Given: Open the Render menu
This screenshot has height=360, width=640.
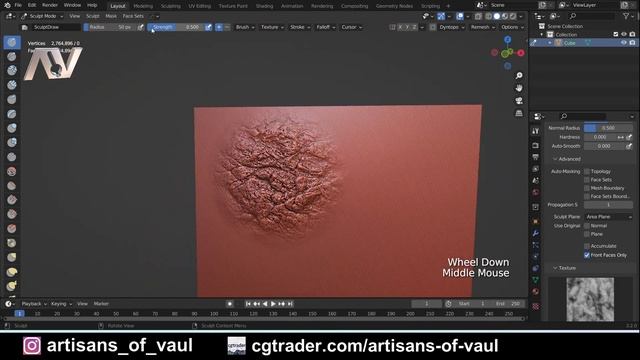Looking at the screenshot, I should coord(50,5).
